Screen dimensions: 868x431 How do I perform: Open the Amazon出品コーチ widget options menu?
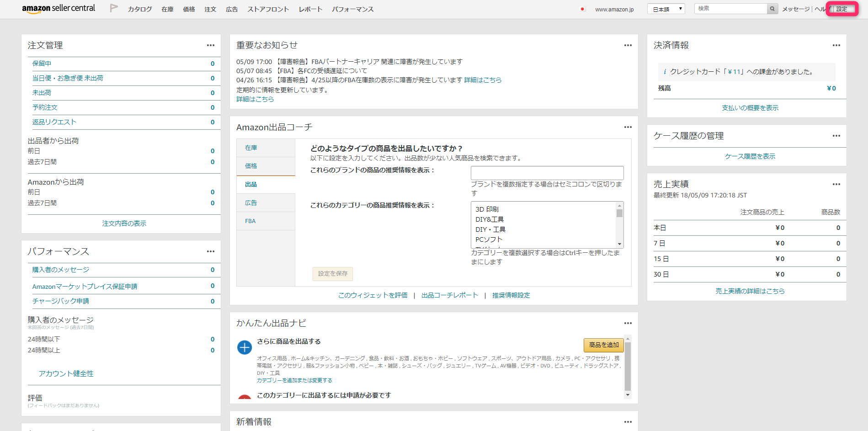click(628, 127)
